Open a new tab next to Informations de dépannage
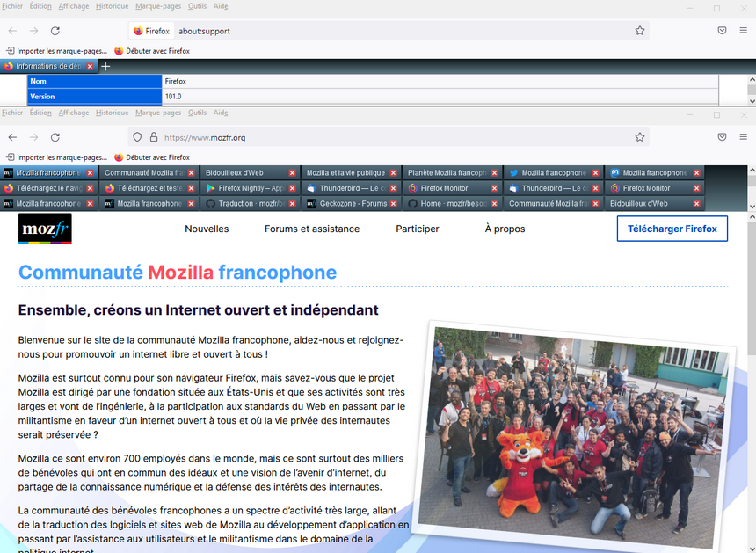 (x=105, y=67)
